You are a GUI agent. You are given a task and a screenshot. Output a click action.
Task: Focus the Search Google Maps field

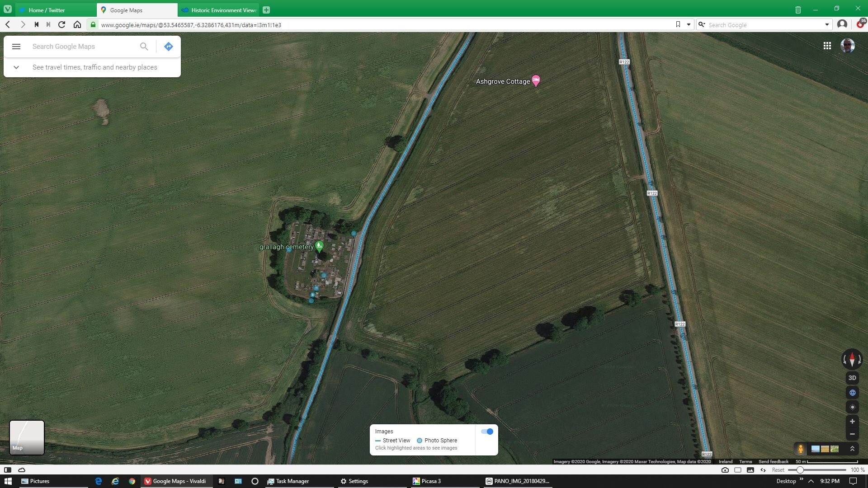(x=84, y=47)
